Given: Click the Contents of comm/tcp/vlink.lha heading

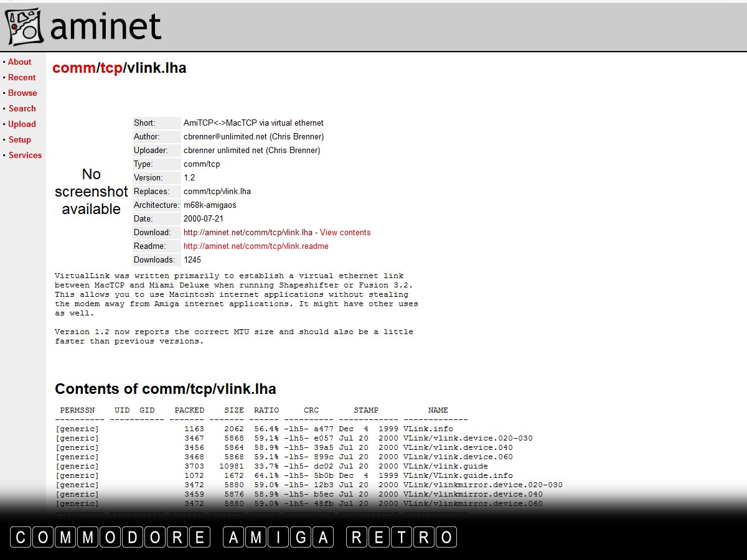Looking at the screenshot, I should click(x=165, y=389).
